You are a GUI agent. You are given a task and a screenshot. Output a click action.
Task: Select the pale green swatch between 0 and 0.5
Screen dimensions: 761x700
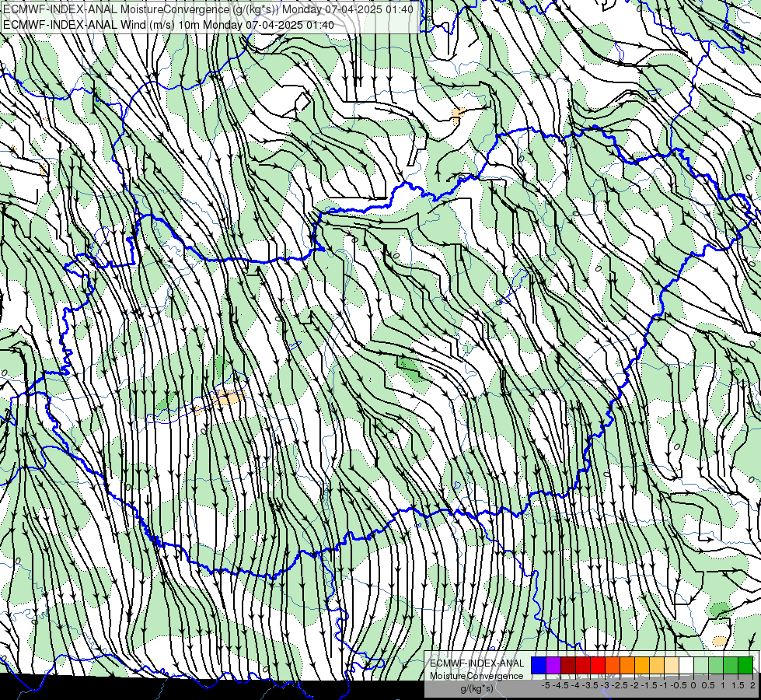701,665
